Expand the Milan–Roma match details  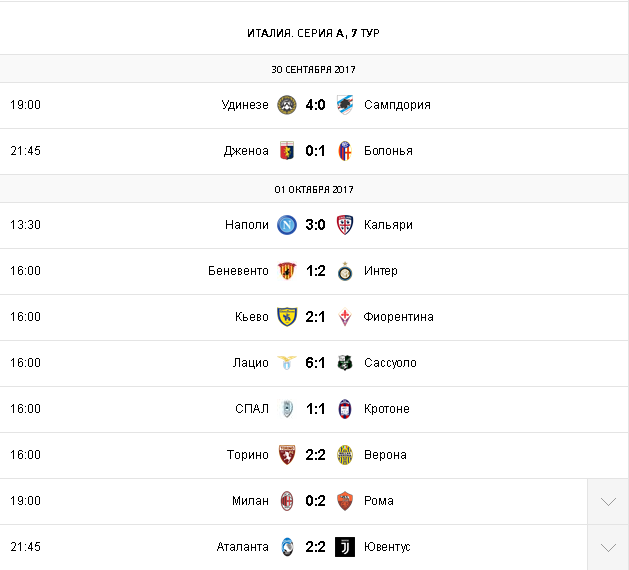point(608,502)
